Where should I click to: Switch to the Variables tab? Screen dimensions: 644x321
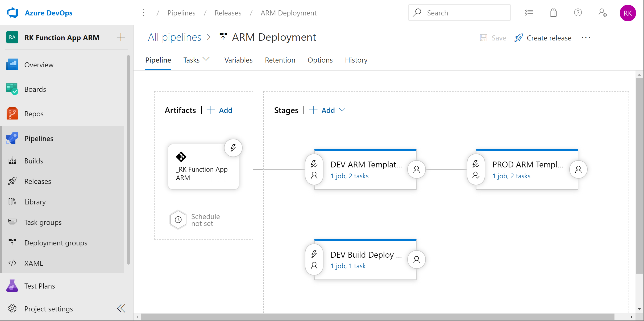tap(238, 60)
